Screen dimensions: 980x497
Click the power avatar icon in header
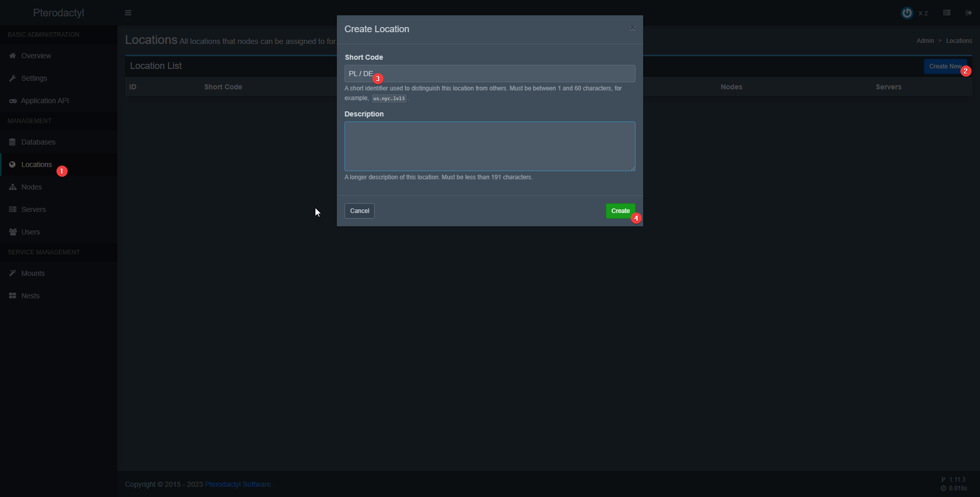point(906,13)
